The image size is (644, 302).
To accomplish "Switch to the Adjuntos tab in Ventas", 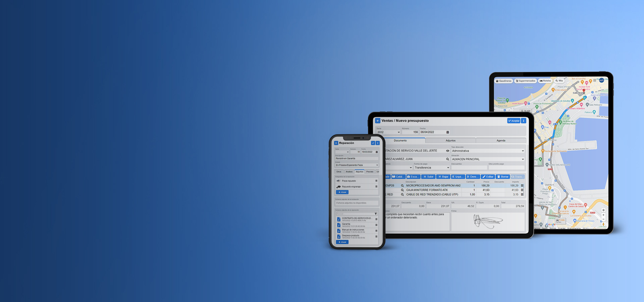I will (450, 141).
